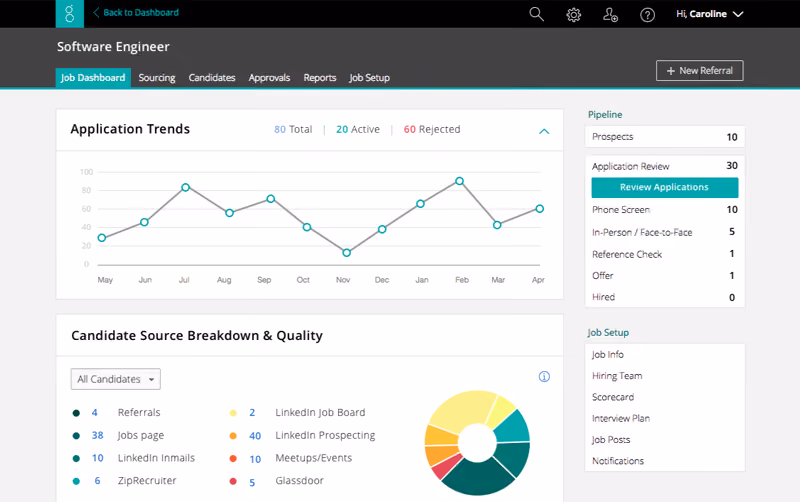Open the Phone Screen stage

665,210
